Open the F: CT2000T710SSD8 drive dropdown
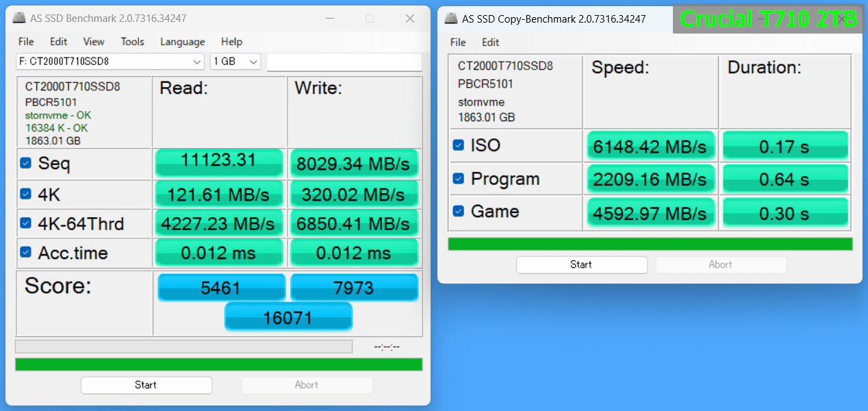Image resolution: width=868 pixels, height=411 pixels. click(x=110, y=62)
